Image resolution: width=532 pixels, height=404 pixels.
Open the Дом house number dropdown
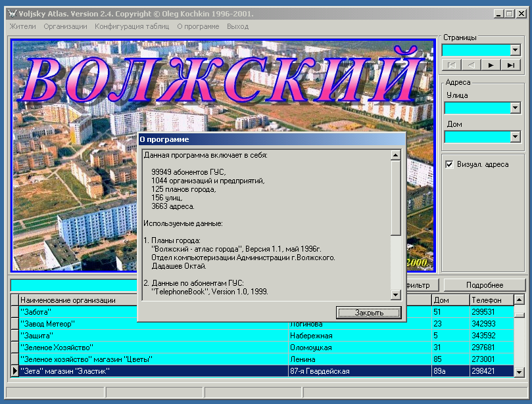(515, 137)
